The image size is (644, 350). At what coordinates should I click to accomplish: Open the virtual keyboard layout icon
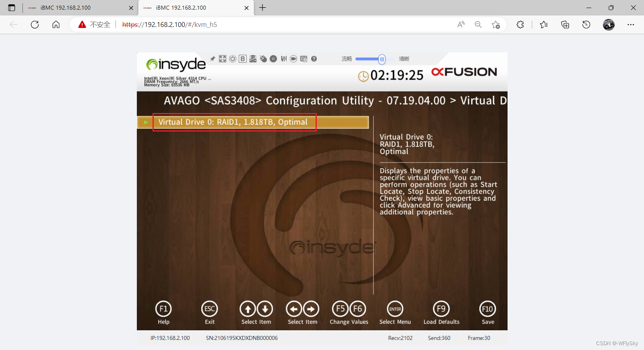pyautogui.click(x=304, y=59)
